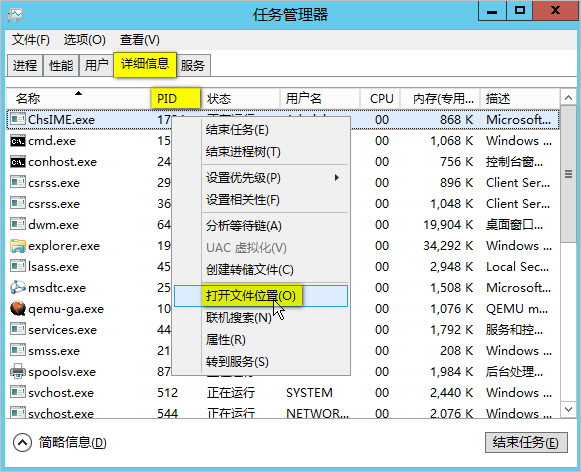
Task: Select the spoolsv.exe row name
Action: tap(62, 372)
